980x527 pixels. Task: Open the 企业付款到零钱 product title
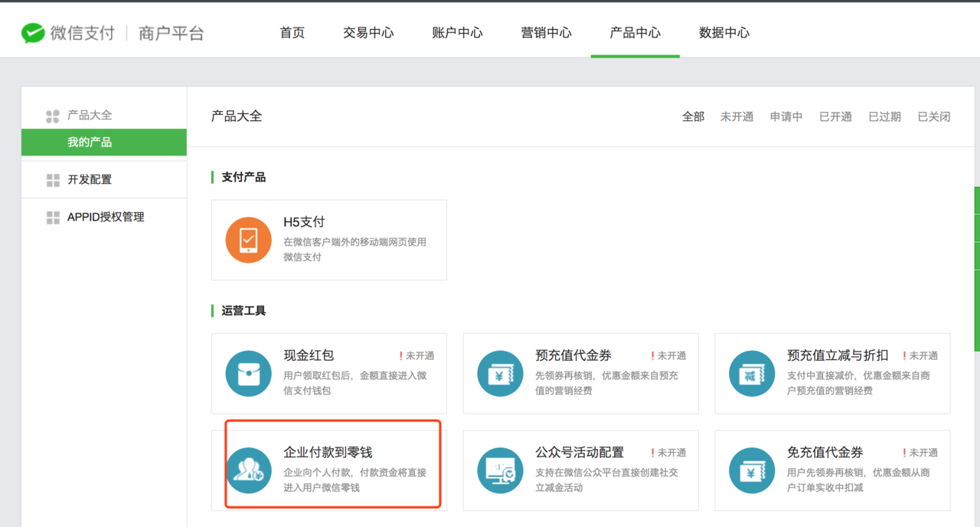click(x=328, y=452)
